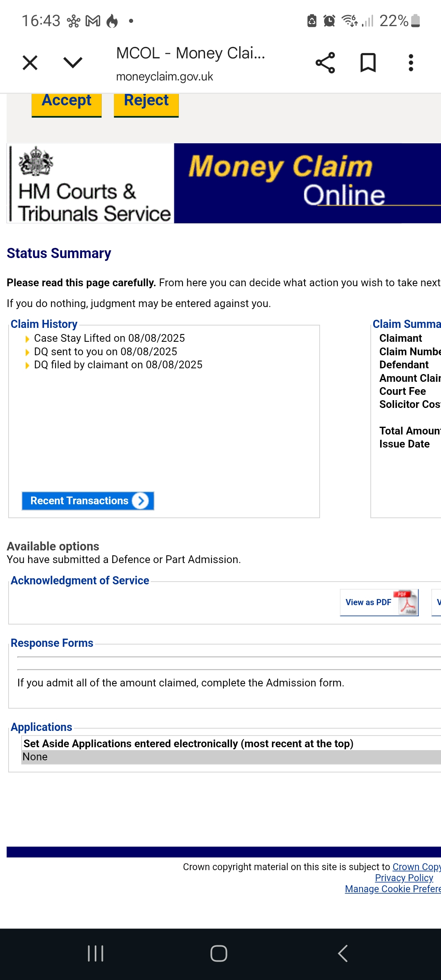The height and width of the screenshot is (980, 441).
Task: Close the in-app browser tab
Action: [x=30, y=63]
